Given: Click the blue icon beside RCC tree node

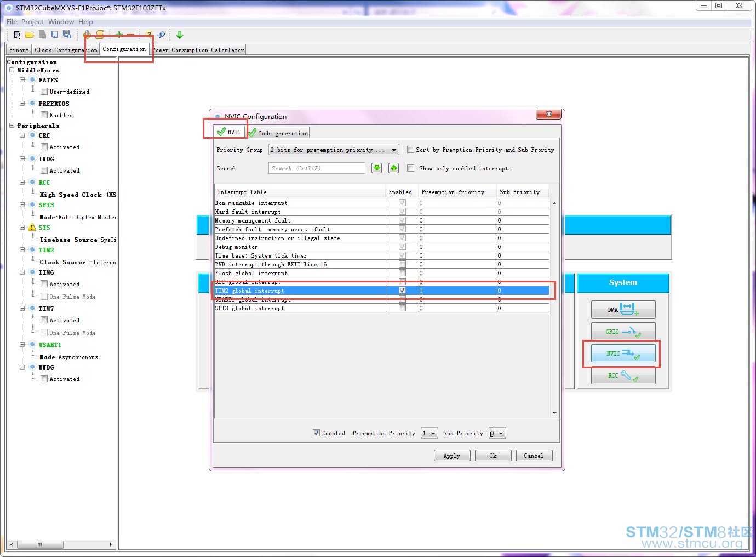Looking at the screenshot, I should [x=32, y=183].
